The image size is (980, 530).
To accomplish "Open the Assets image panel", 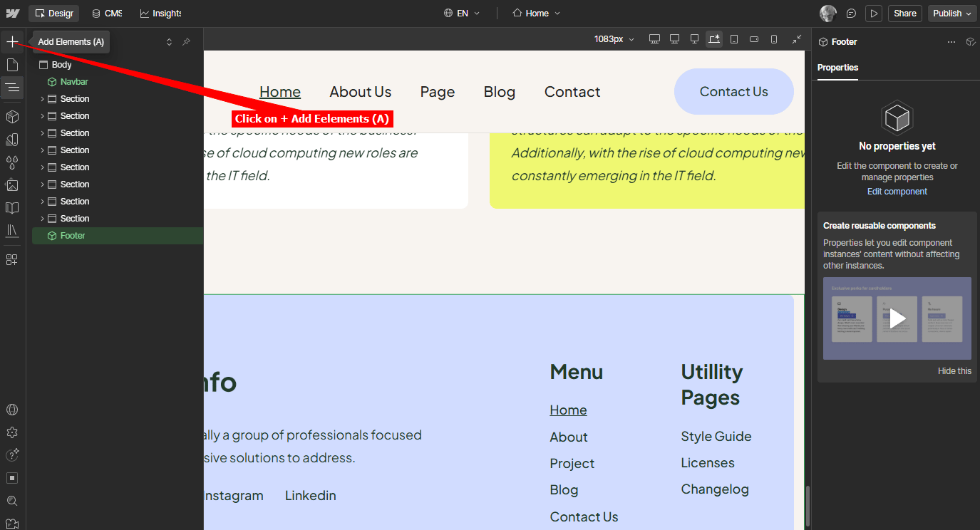I will pos(12,185).
